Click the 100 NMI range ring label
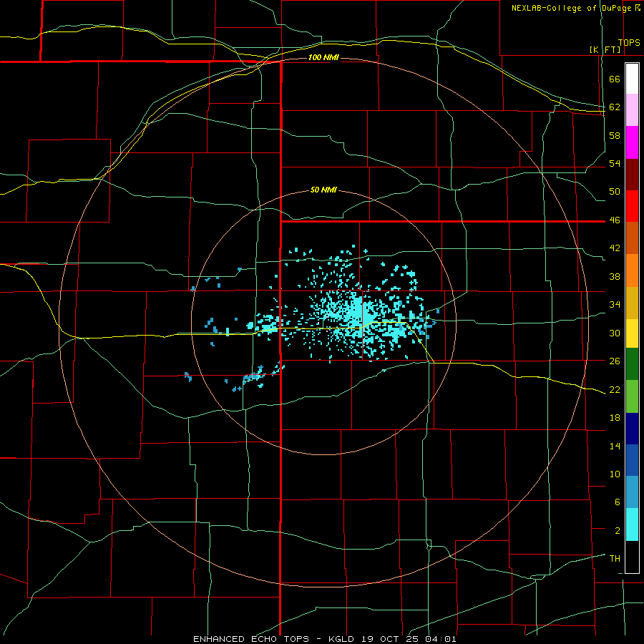 tap(323, 57)
